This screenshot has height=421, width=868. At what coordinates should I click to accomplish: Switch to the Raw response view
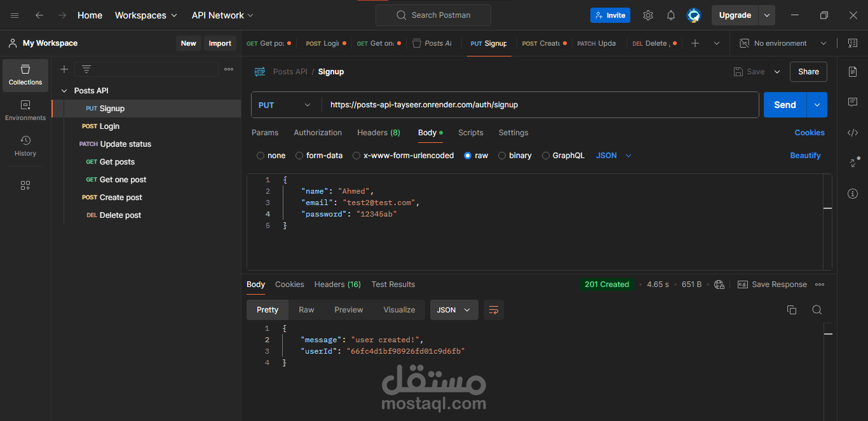[306, 310]
